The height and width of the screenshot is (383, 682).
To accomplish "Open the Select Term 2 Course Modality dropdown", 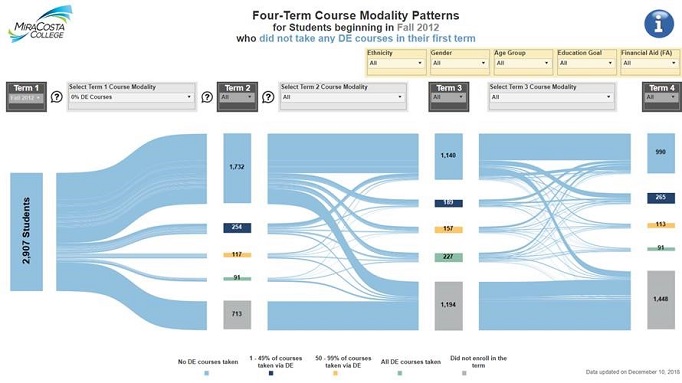I will 342,97.
